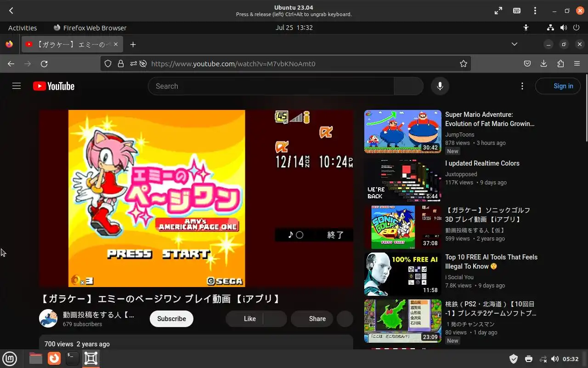Open Ubuntu system volume indicator

(564, 28)
